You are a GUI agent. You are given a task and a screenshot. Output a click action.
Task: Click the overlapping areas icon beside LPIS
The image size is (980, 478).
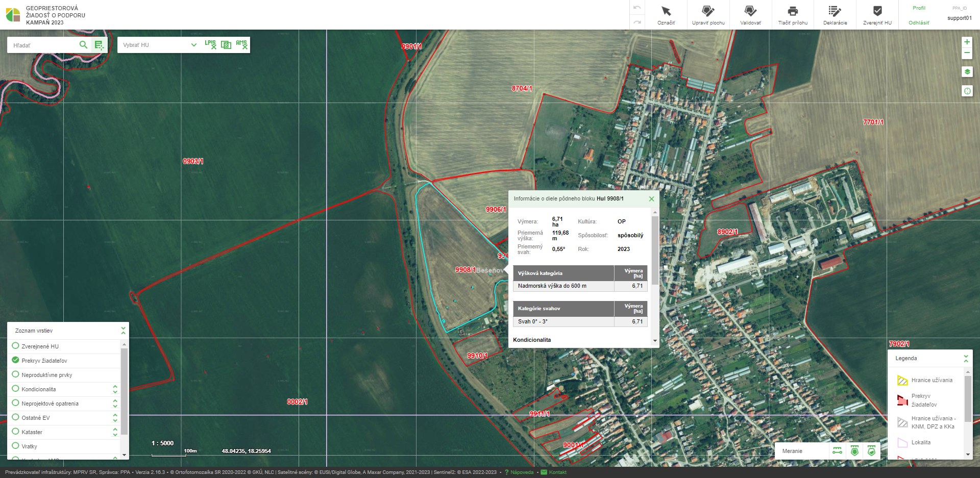tap(226, 44)
